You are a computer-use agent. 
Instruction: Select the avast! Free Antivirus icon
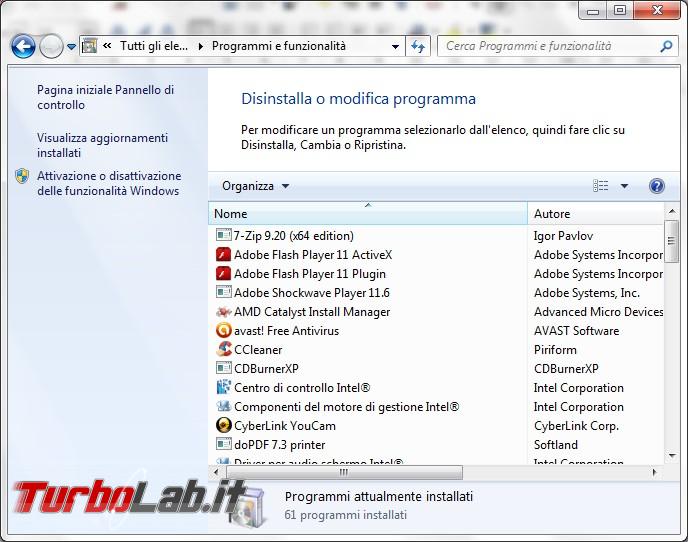[223, 330]
